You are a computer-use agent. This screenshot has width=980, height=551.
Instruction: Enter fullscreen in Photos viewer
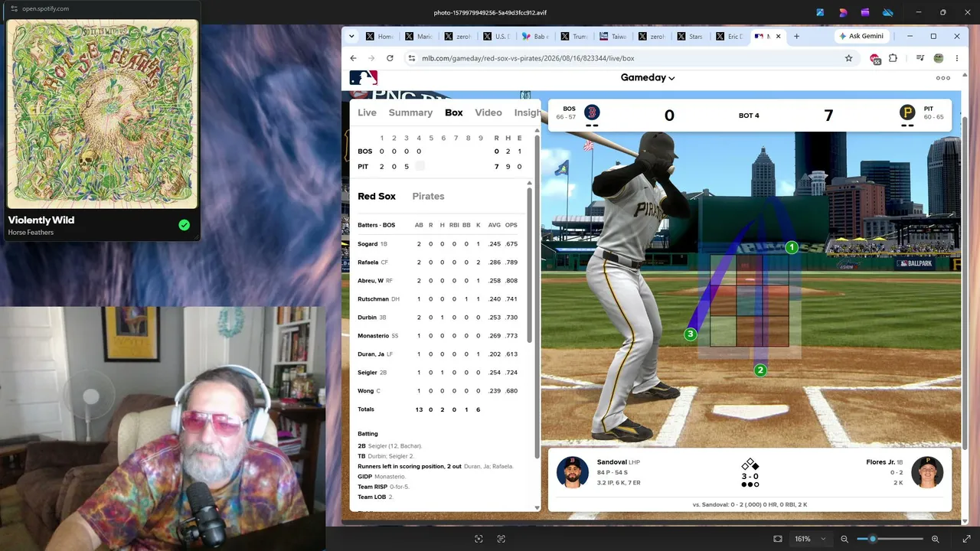965,539
